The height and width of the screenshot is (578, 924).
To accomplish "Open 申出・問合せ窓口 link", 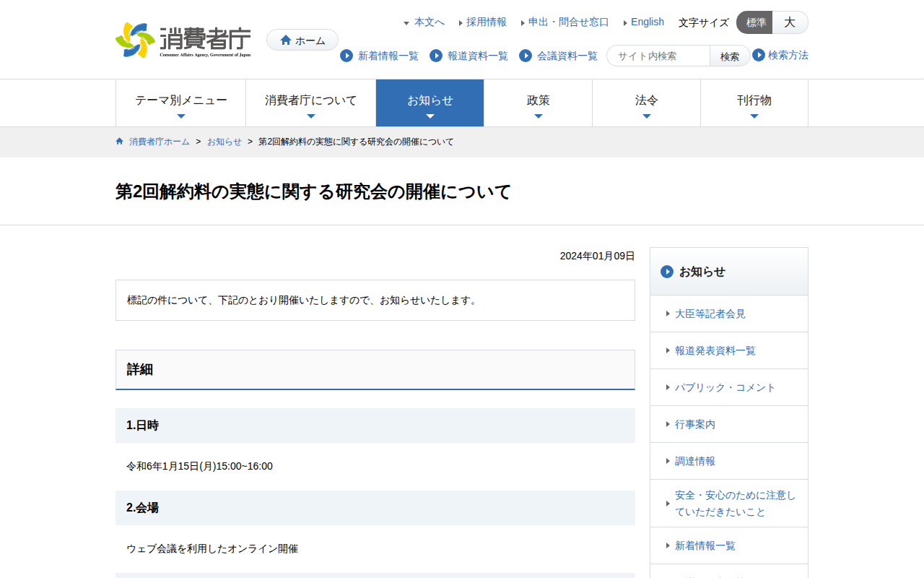I will pos(569,22).
